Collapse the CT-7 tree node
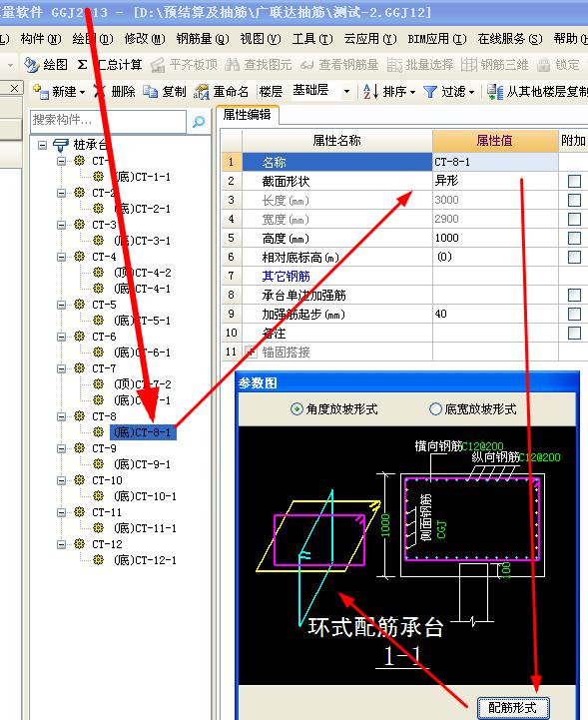 pos(61,368)
